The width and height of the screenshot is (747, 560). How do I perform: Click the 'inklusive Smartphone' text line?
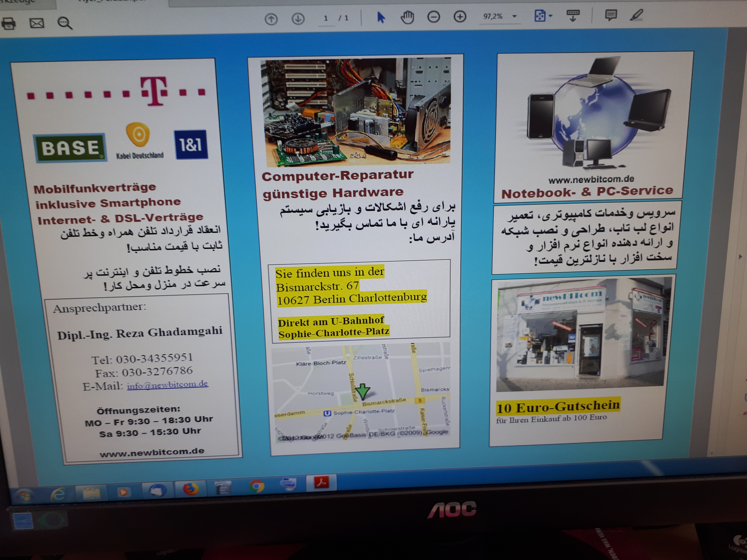click(108, 203)
